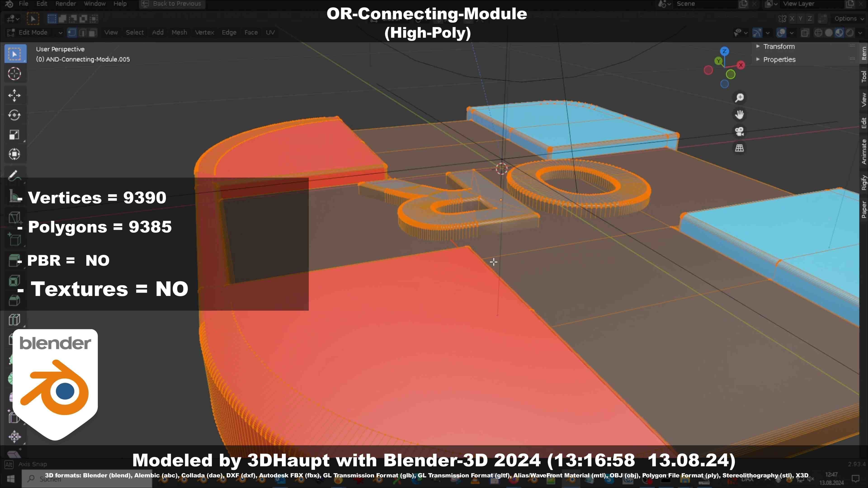Open the Windows Start button
Screen dimensions: 868x488
pyautogui.click(x=10, y=479)
